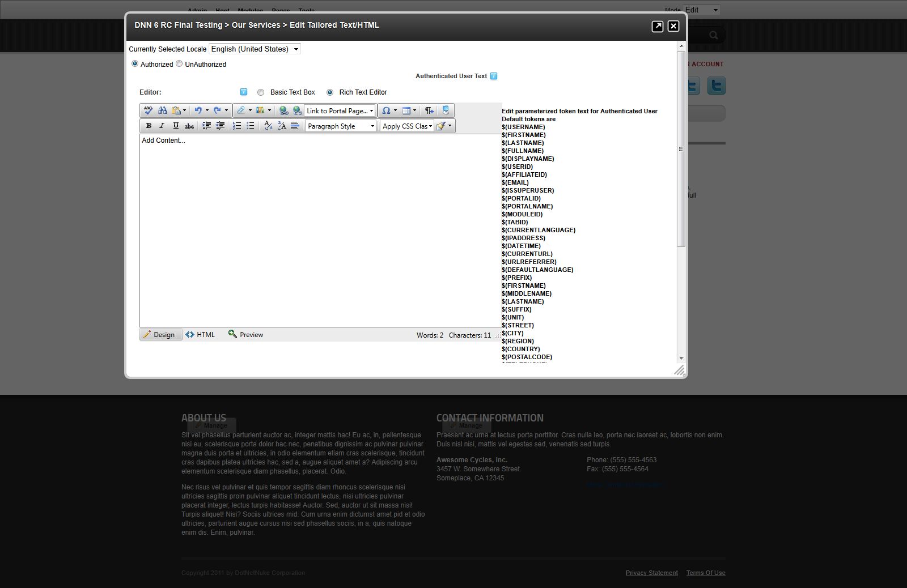The height and width of the screenshot is (588, 907).
Task: Select the UnAuthorized radio button
Action: coord(179,63)
